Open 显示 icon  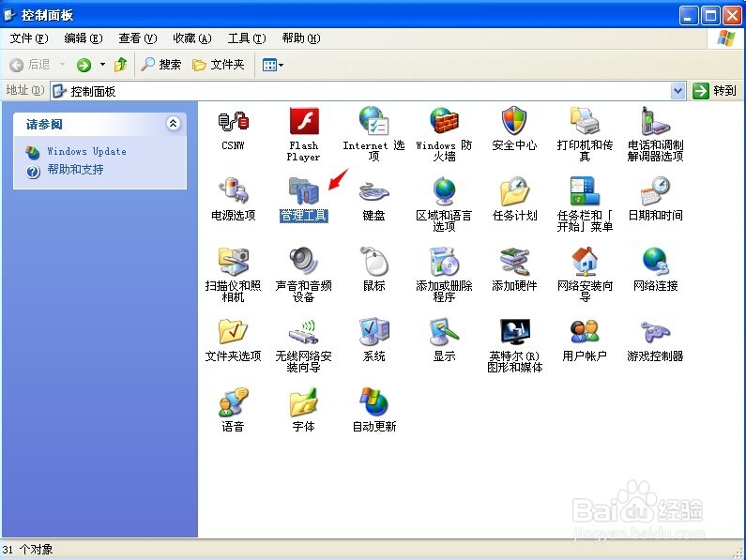444,332
